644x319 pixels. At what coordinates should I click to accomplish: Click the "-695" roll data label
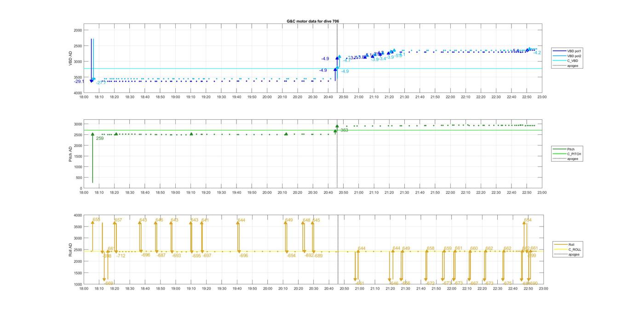(x=196, y=255)
